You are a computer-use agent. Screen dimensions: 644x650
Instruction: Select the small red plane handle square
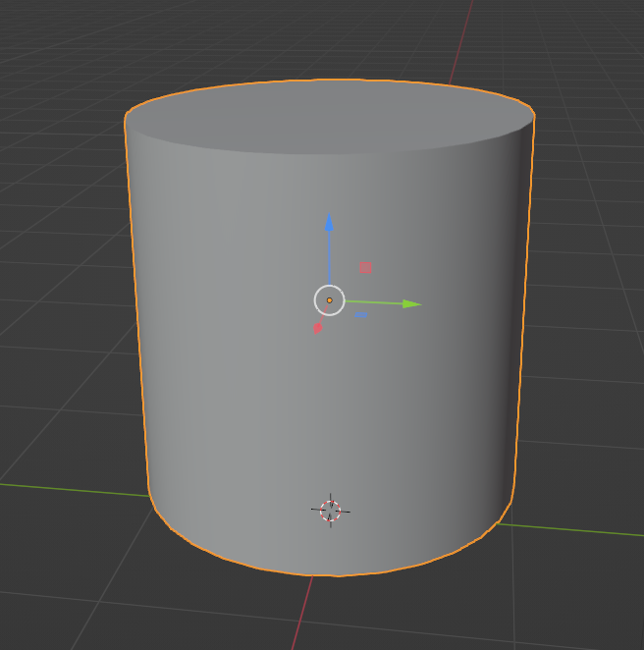365,267
